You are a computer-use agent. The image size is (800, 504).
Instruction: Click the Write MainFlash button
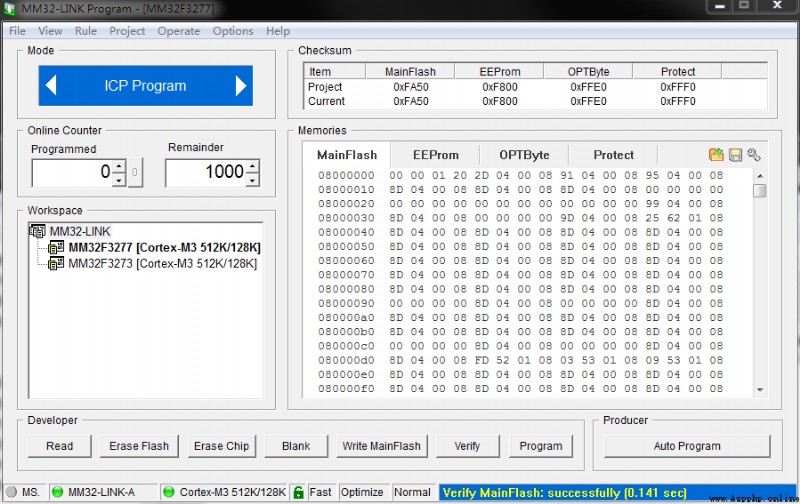click(382, 446)
